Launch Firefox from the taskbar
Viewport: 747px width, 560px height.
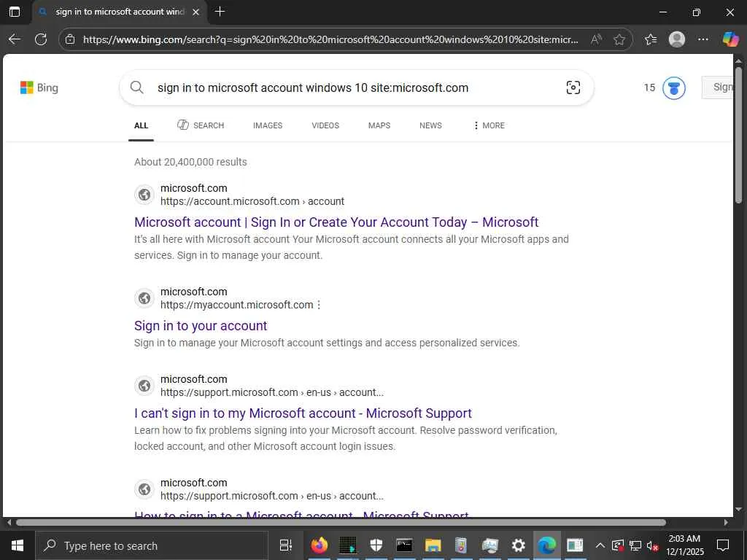[x=320, y=545]
